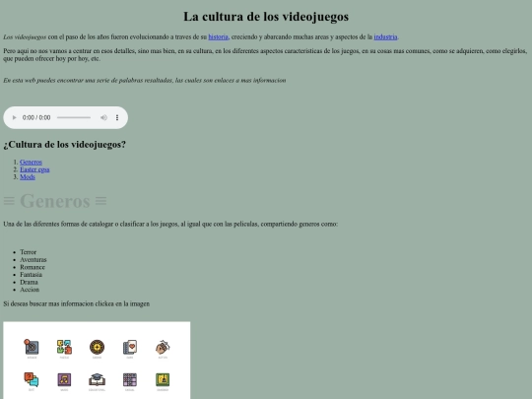Click the audio progress slider
Screen dimensions: 532x399
pos(74,117)
